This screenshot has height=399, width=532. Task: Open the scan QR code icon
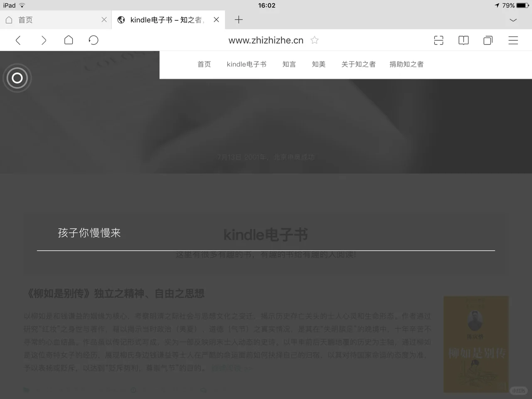[438, 40]
